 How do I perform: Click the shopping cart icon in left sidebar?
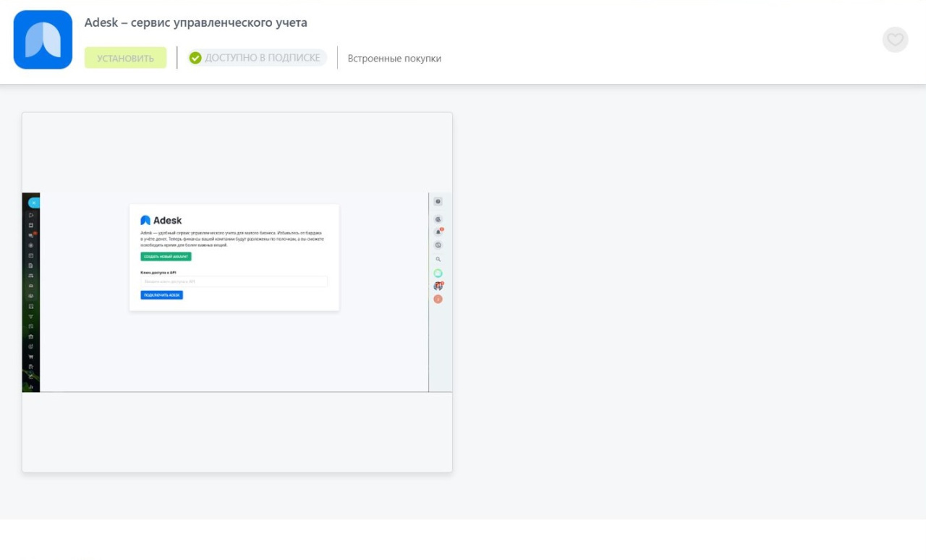(31, 357)
